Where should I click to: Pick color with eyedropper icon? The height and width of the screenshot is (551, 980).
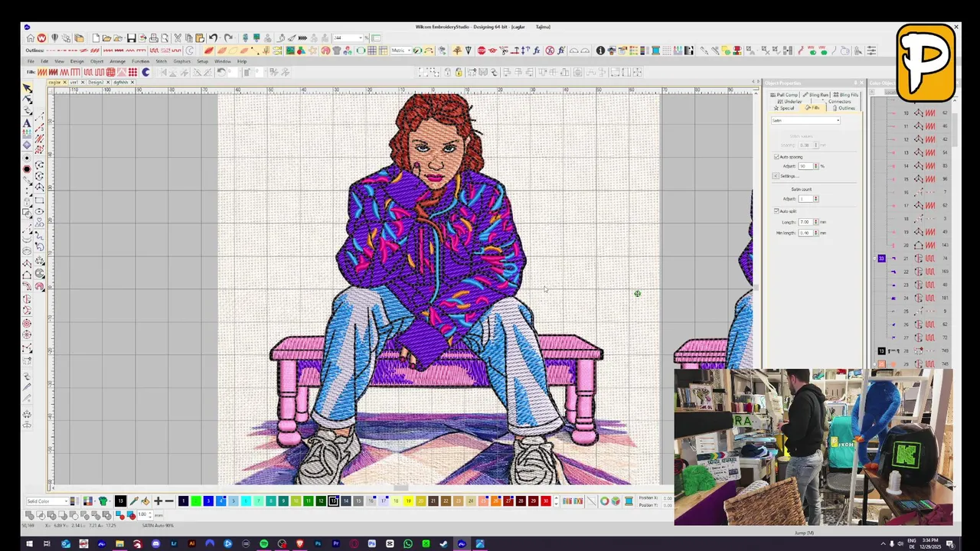[133, 501]
